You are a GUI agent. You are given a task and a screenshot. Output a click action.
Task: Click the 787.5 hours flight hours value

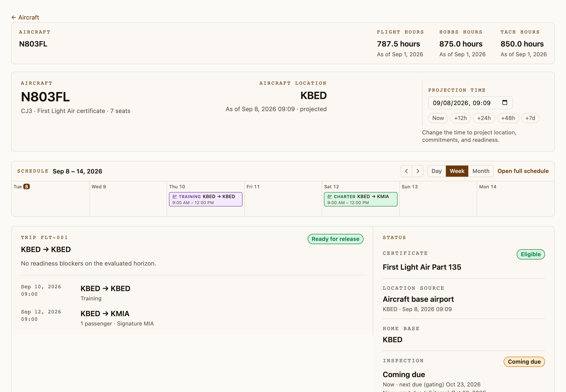(398, 44)
